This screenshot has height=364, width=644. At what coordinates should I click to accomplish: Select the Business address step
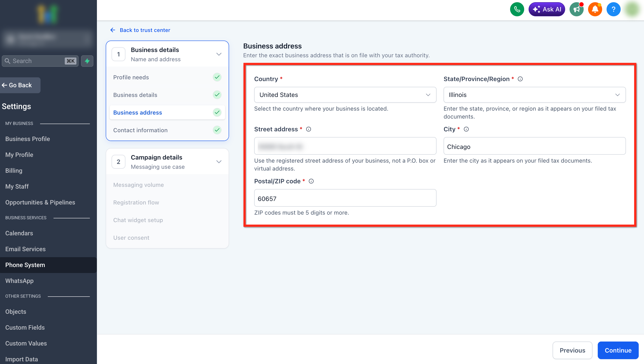167,112
